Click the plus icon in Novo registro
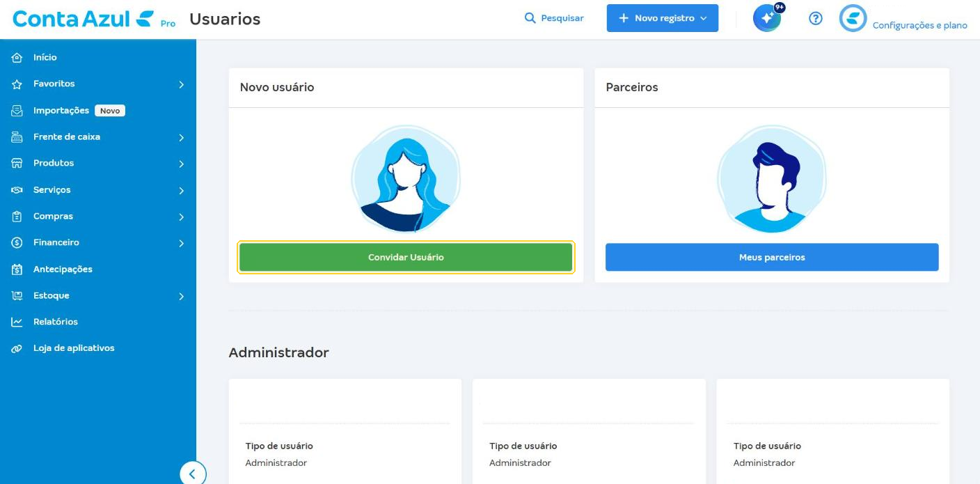 [x=624, y=18]
